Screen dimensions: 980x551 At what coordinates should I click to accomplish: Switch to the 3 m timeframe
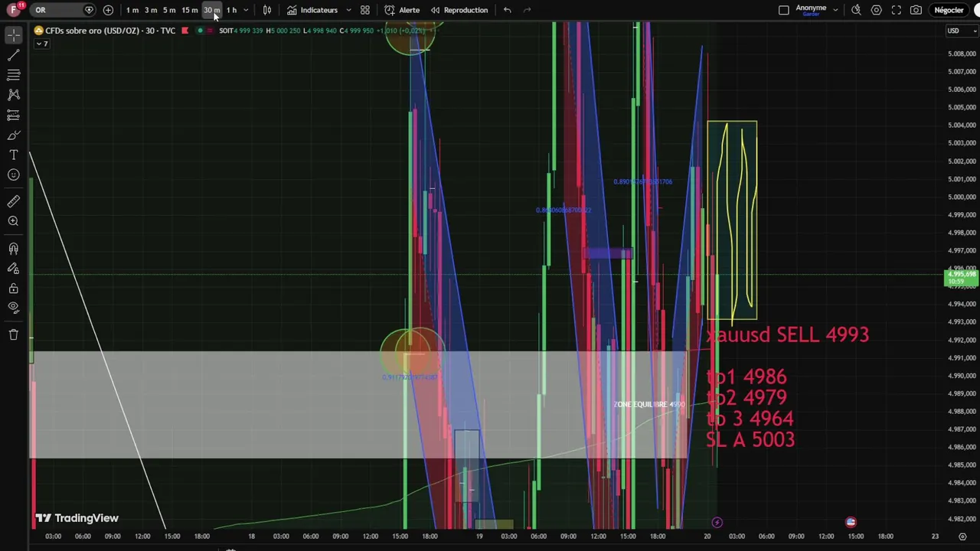click(151, 10)
